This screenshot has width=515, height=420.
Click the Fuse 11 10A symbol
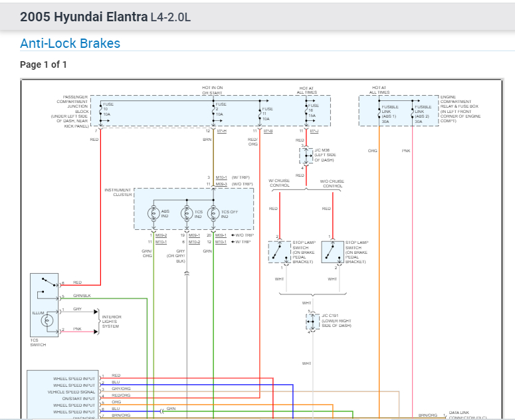coord(260,114)
